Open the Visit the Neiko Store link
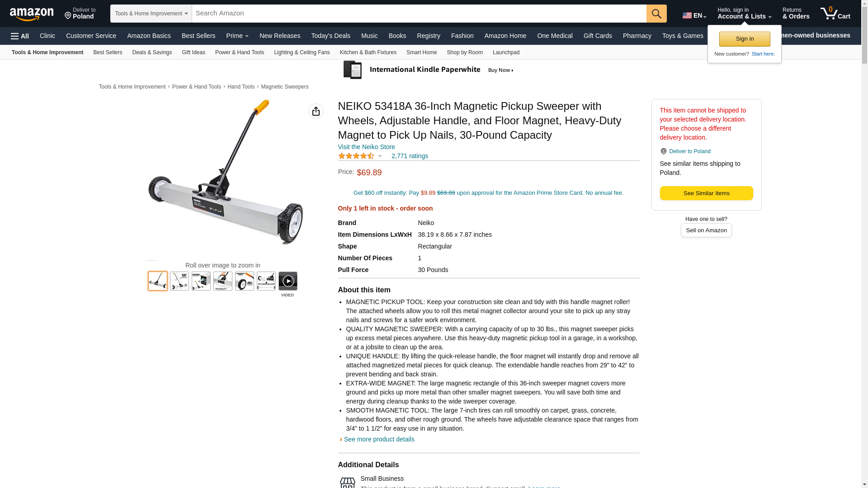Image resolution: width=868 pixels, height=488 pixels. 367,147
